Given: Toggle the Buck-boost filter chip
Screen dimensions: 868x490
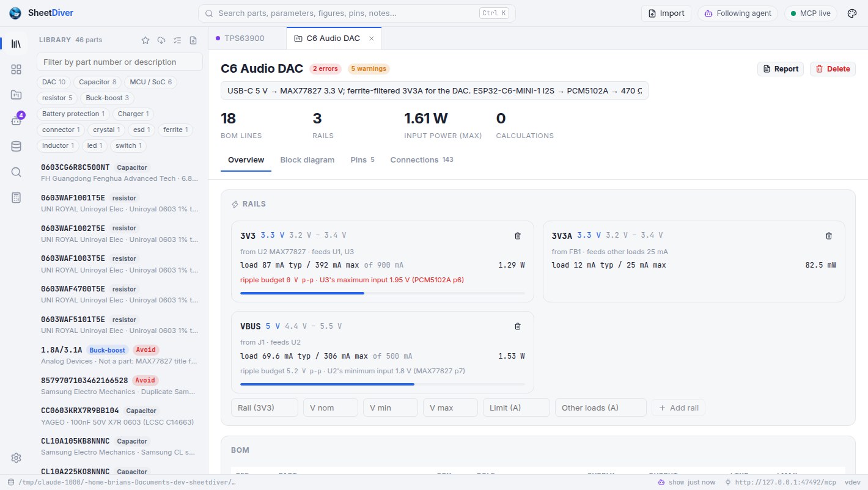Looking at the screenshot, I should pyautogui.click(x=108, y=98).
